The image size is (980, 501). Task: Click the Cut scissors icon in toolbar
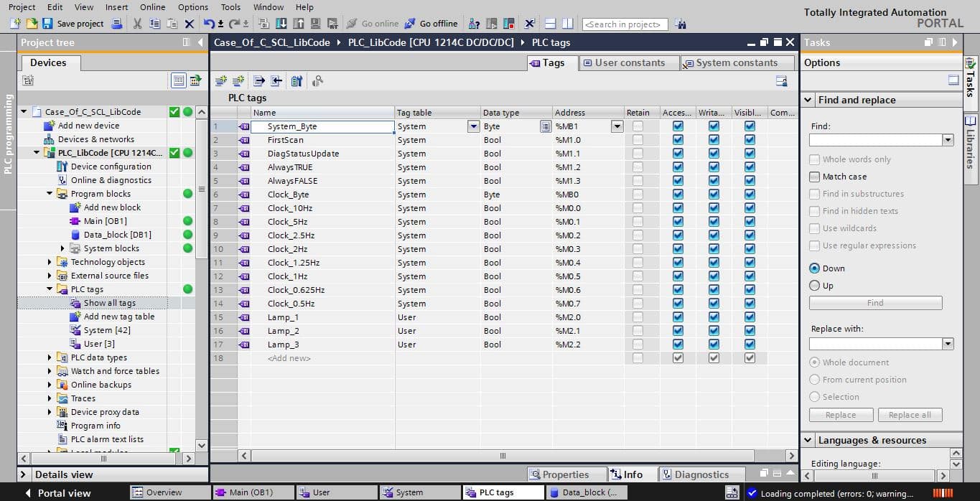(137, 24)
